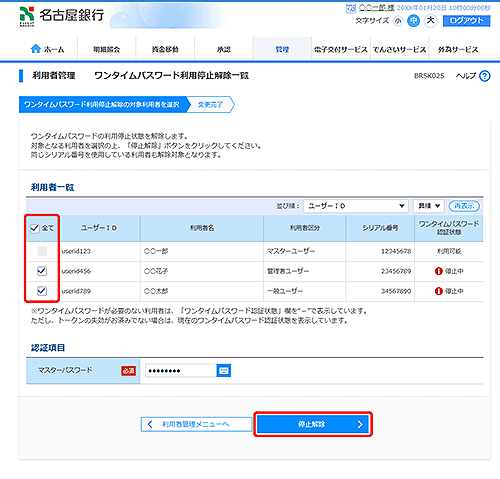The image size is (500, 479).
Task: Set text size to small (小)
Action: 398,21
